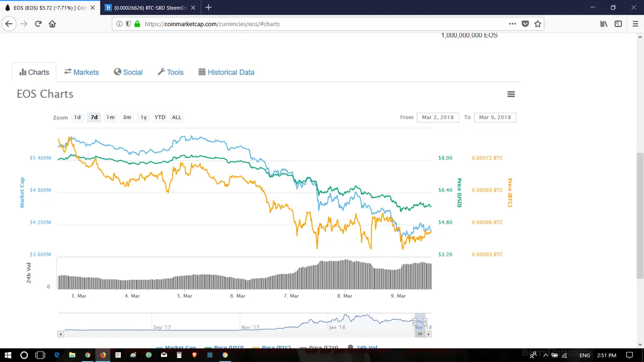The image size is (644, 362).
Task: Reload the current page
Action: point(38,24)
